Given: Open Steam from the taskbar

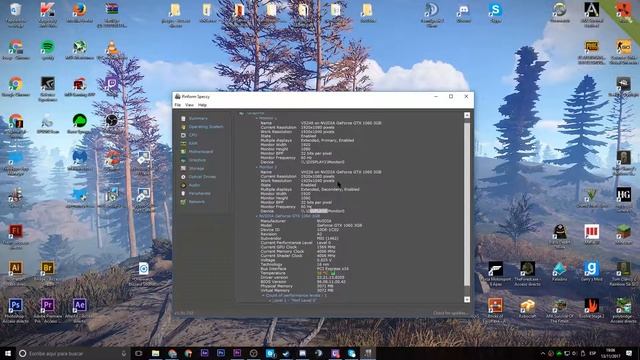Looking at the screenshot, I should pyautogui.click(x=286, y=353).
